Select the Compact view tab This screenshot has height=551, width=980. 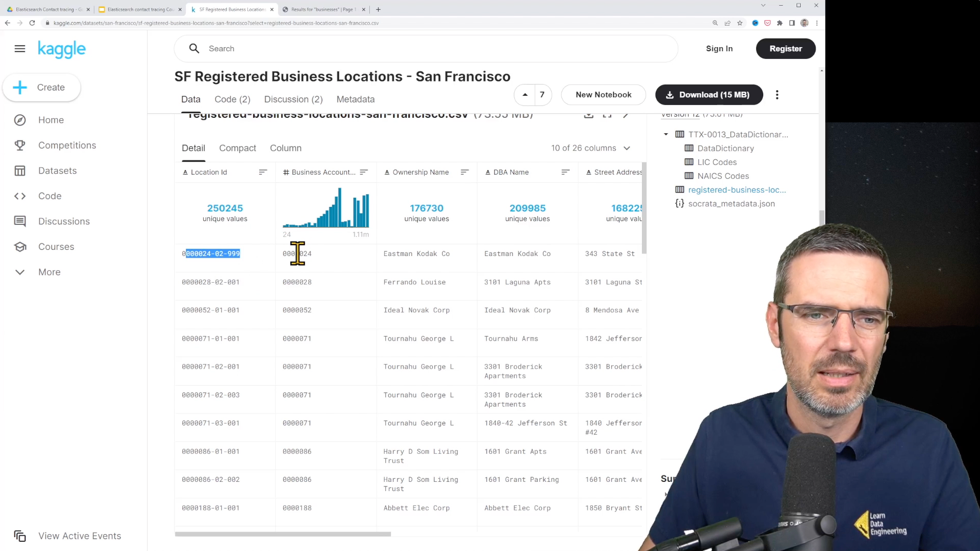pos(238,148)
